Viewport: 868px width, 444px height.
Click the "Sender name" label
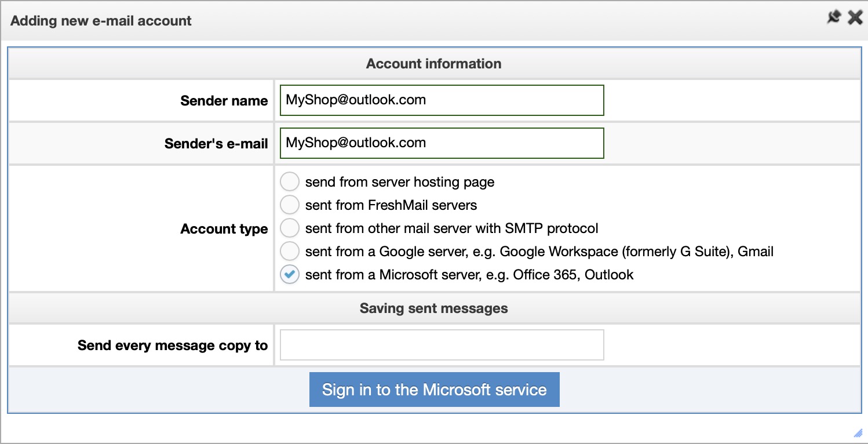(224, 101)
